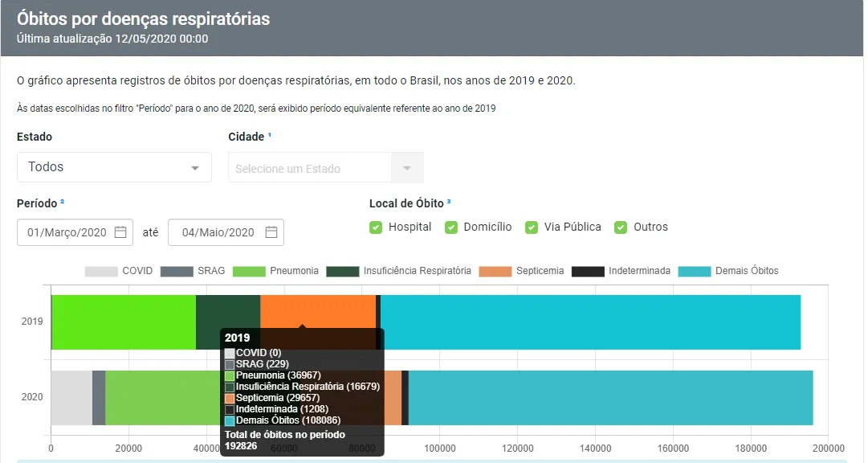This screenshot has width=868, height=463.
Task: Click the 01/Março/2020 start date field
Action: [x=75, y=232]
